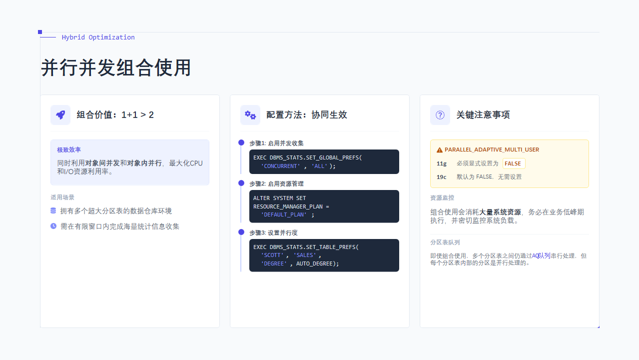Image resolution: width=639 pixels, height=360 pixels.
Task: Click the bold text 大量系统资源
Action: 500,212
